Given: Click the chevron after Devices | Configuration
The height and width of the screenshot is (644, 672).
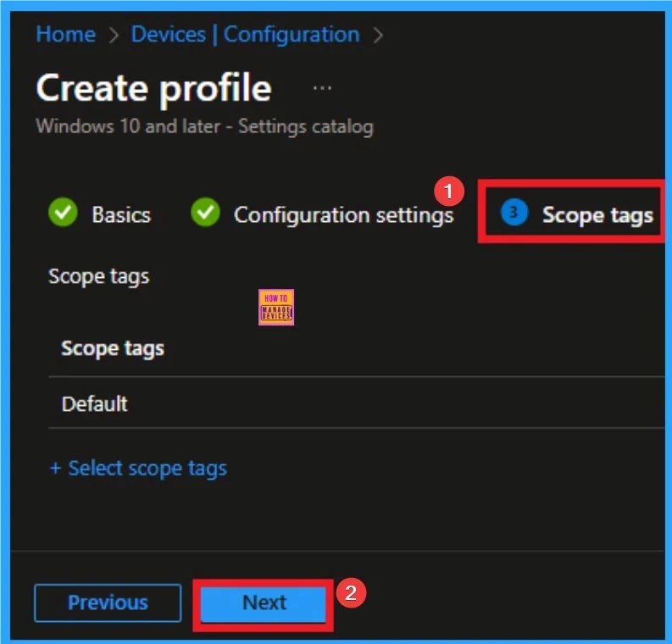Looking at the screenshot, I should (x=378, y=36).
